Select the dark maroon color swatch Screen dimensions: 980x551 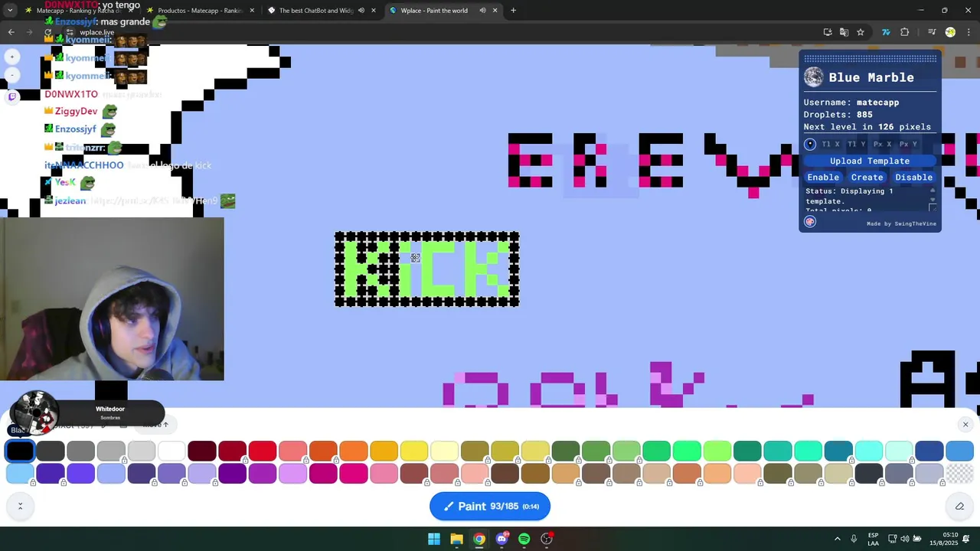(x=202, y=451)
